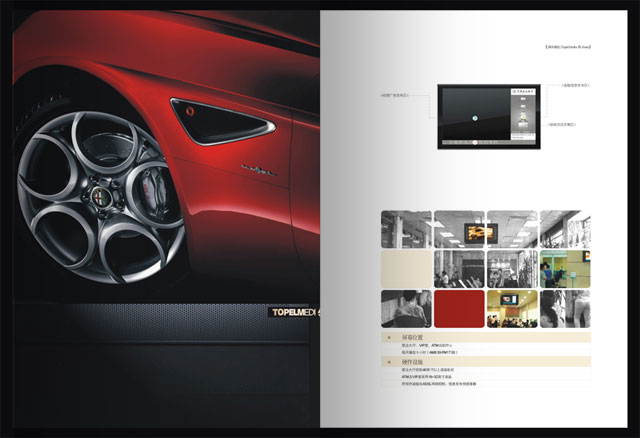Click the solid beige square tile

point(406,269)
